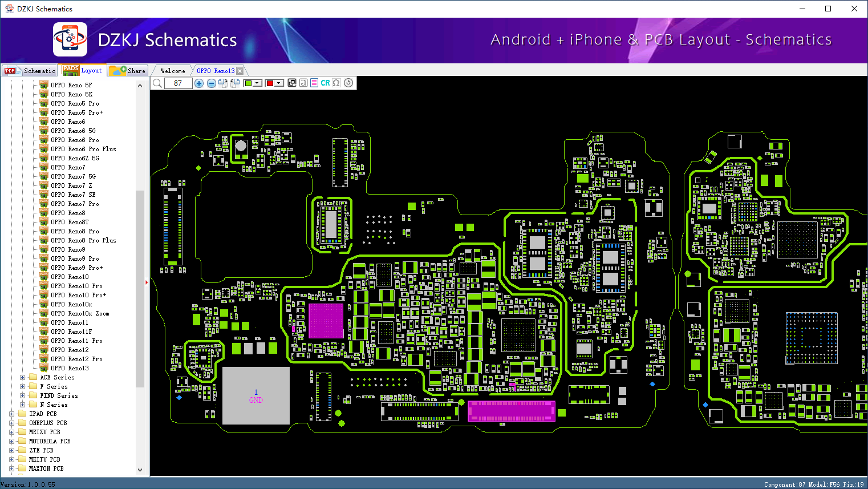Click the folder icon beside MOTOROLA PCB

pos(22,441)
